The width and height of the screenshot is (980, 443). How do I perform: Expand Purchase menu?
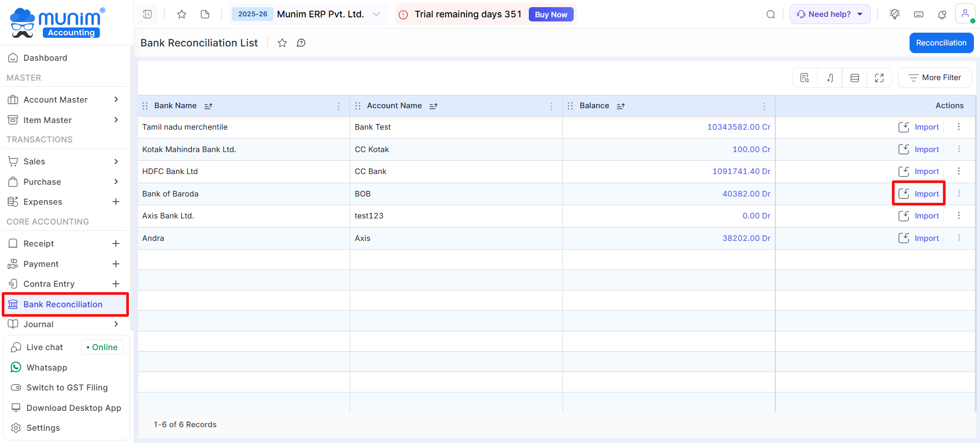116,182
